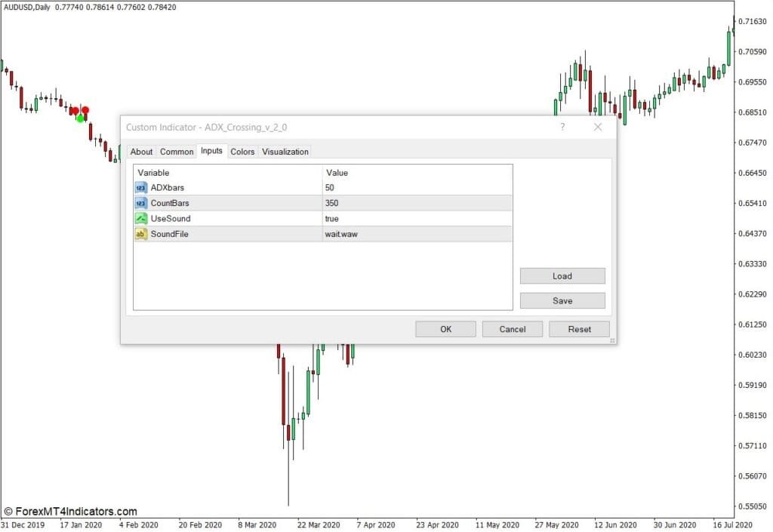Screen dimensions: 773x532
Task: Click the UseSound boolean type icon
Action: [x=141, y=219]
